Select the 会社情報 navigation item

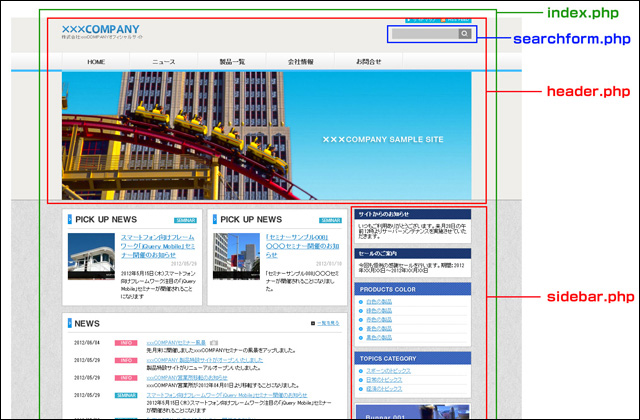300,62
